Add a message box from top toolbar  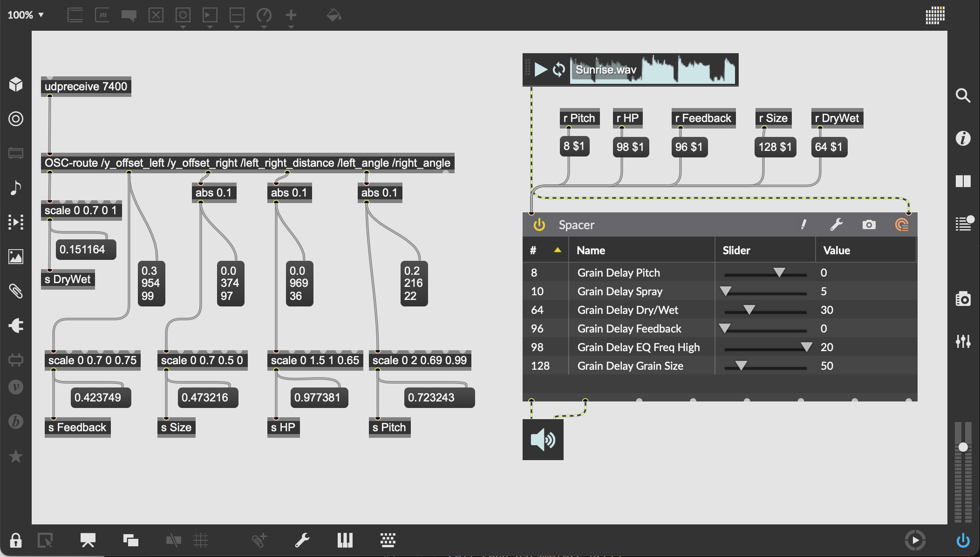[x=102, y=15]
